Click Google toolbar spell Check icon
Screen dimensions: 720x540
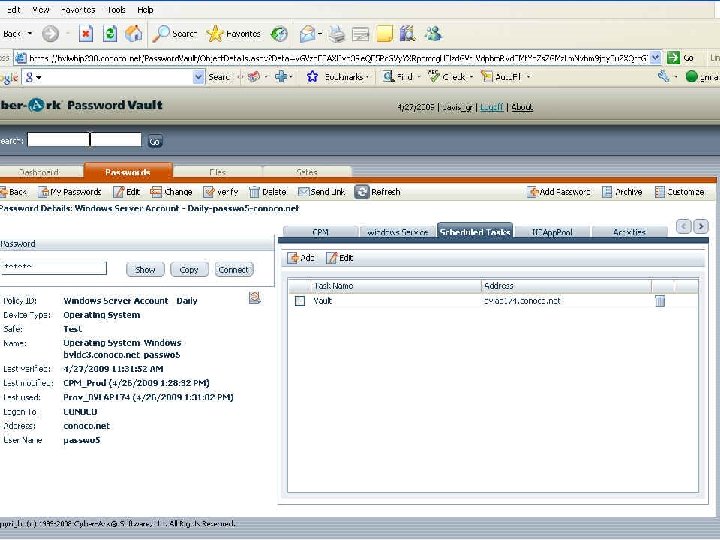click(x=434, y=76)
